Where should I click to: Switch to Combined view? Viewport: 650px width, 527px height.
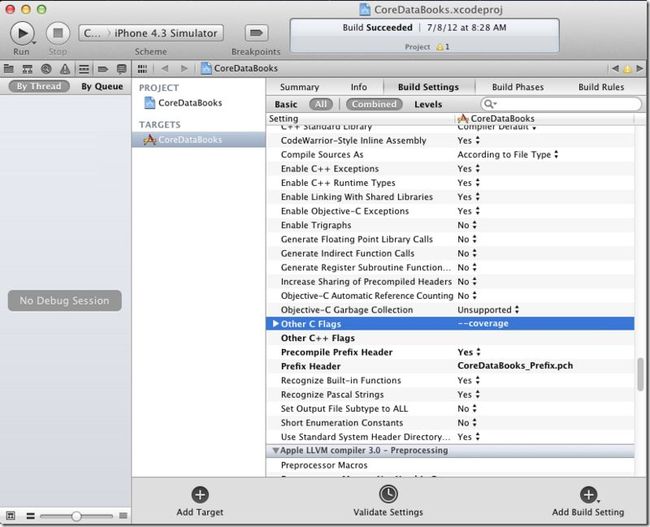pyautogui.click(x=374, y=104)
